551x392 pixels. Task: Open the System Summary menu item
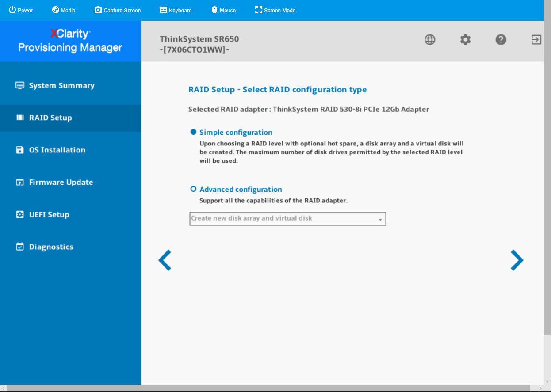tap(70, 86)
